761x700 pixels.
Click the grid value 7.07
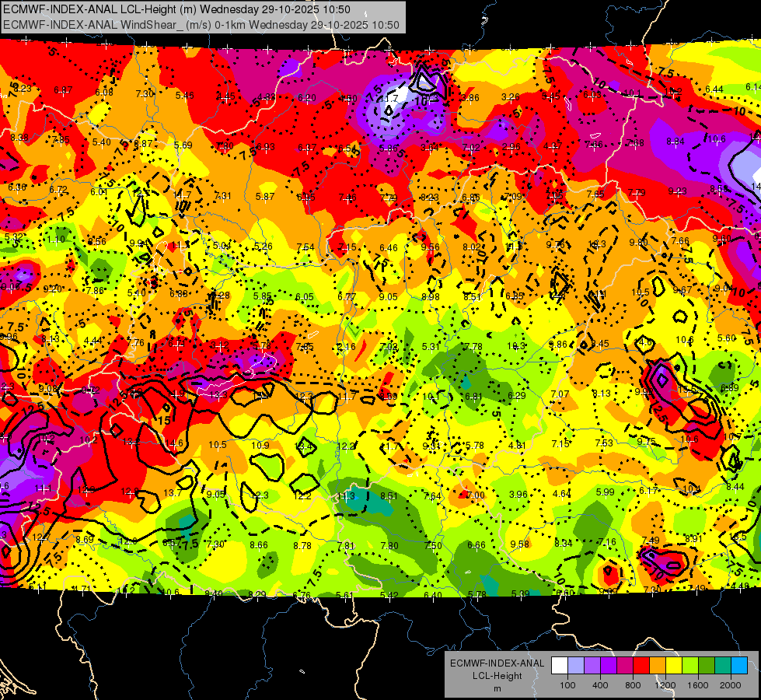[x=560, y=394]
